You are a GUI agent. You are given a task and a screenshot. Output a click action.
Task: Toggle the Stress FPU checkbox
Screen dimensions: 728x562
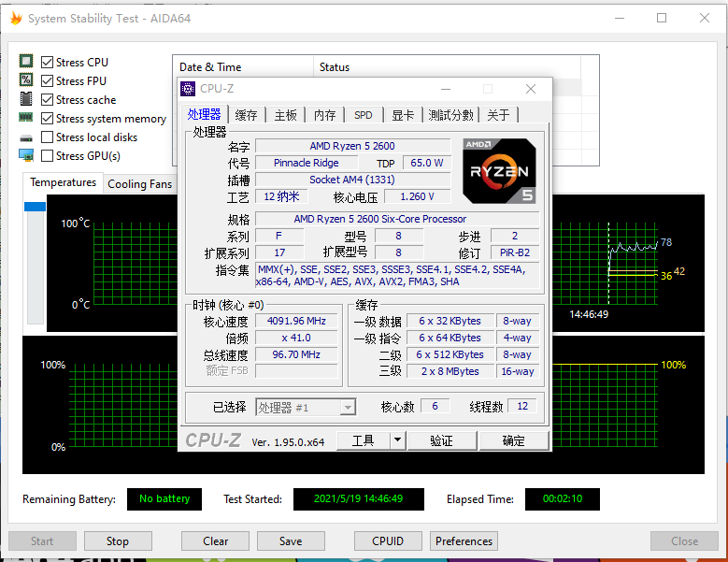pos(47,80)
